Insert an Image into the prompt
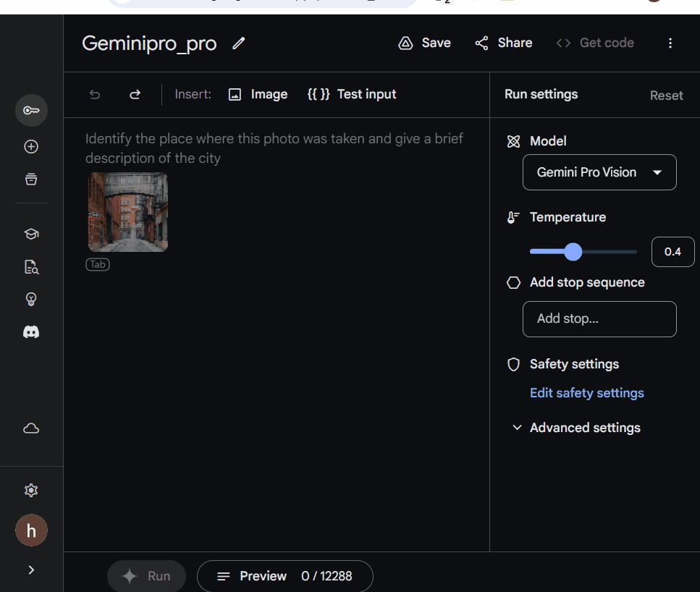The height and width of the screenshot is (592, 700). coord(258,95)
